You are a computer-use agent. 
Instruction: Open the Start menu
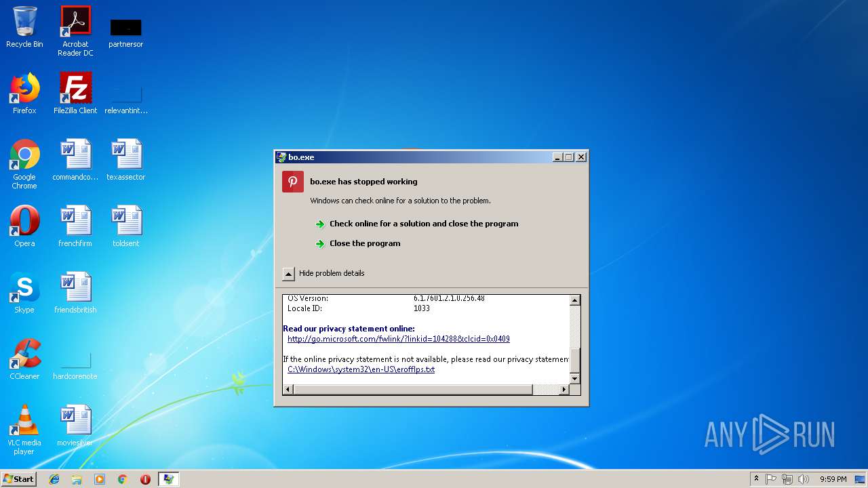point(18,479)
